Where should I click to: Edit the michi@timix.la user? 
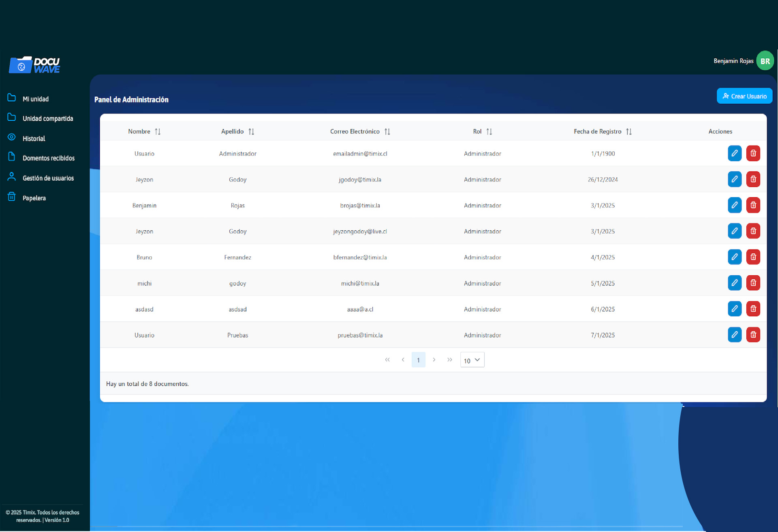(734, 283)
